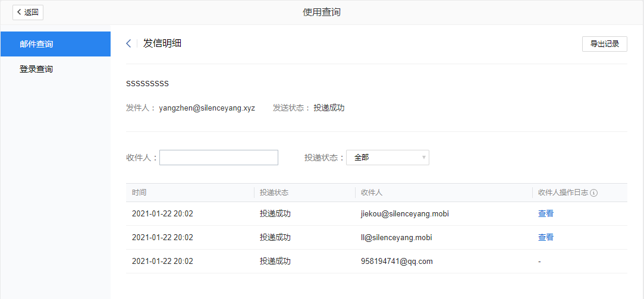The width and height of the screenshot is (644, 299).
Task: Click the 返回 button at top left
Action: tap(28, 12)
